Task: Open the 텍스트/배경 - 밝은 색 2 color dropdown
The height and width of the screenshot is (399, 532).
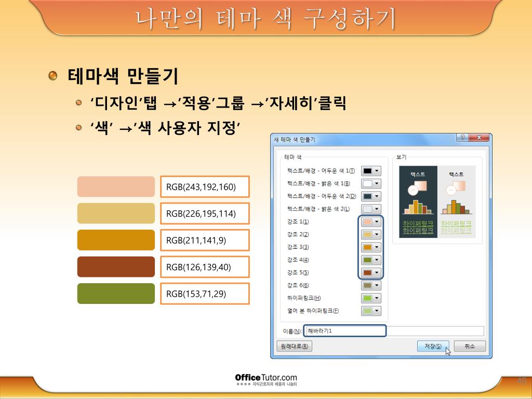Action: (371, 209)
